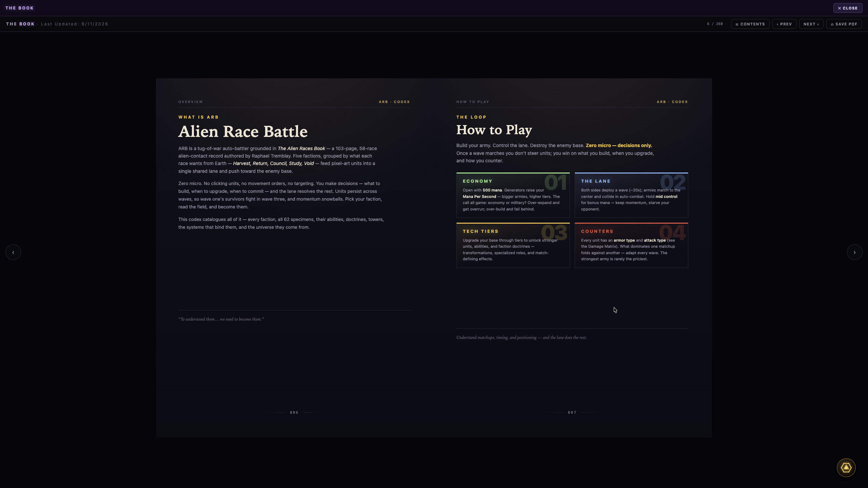Select the Alien Race Battle heading

point(243,132)
